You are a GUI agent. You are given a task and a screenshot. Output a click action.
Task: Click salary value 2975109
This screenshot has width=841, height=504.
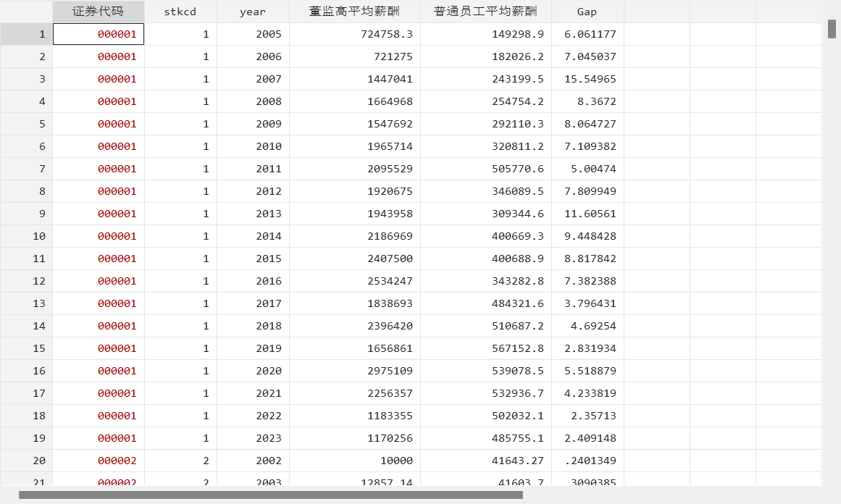tap(354, 371)
